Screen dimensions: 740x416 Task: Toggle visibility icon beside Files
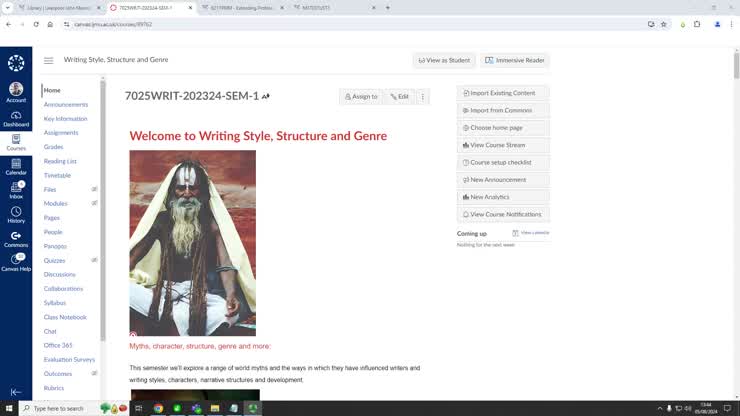coord(94,189)
